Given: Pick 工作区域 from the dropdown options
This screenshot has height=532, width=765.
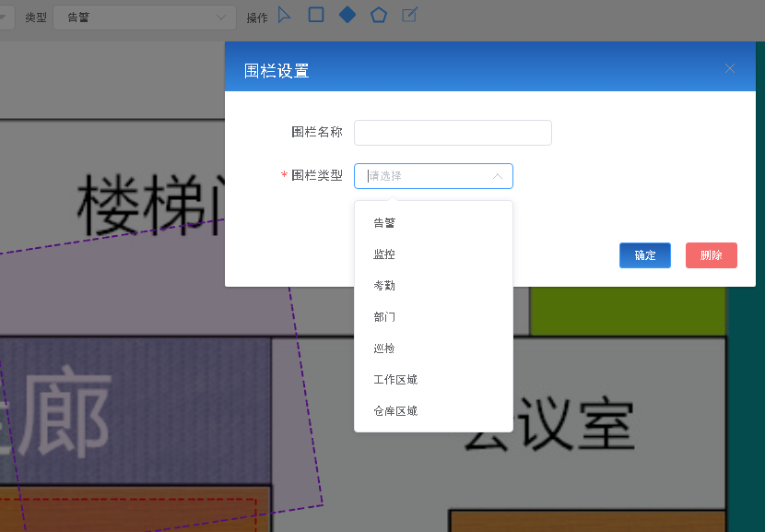Looking at the screenshot, I should pos(394,379).
